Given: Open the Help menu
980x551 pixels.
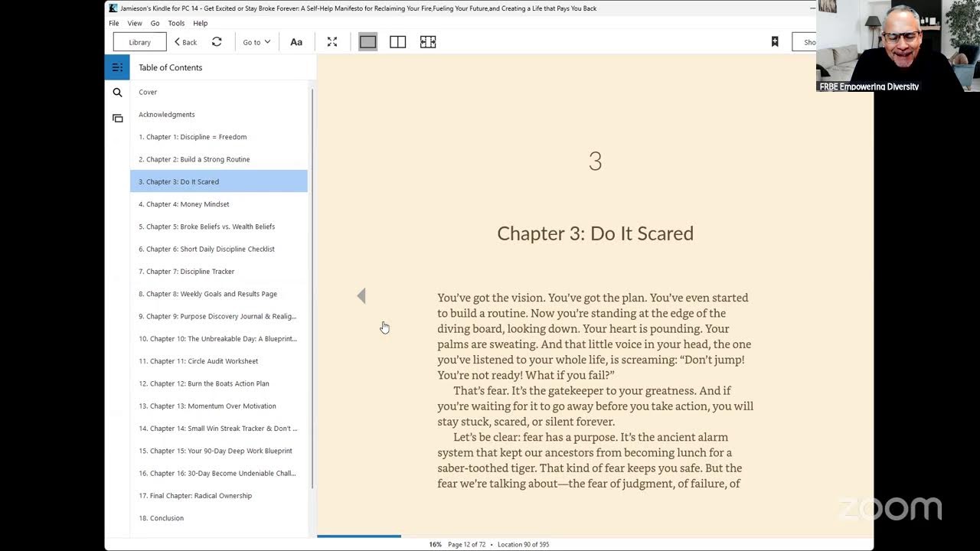Looking at the screenshot, I should pyautogui.click(x=200, y=24).
